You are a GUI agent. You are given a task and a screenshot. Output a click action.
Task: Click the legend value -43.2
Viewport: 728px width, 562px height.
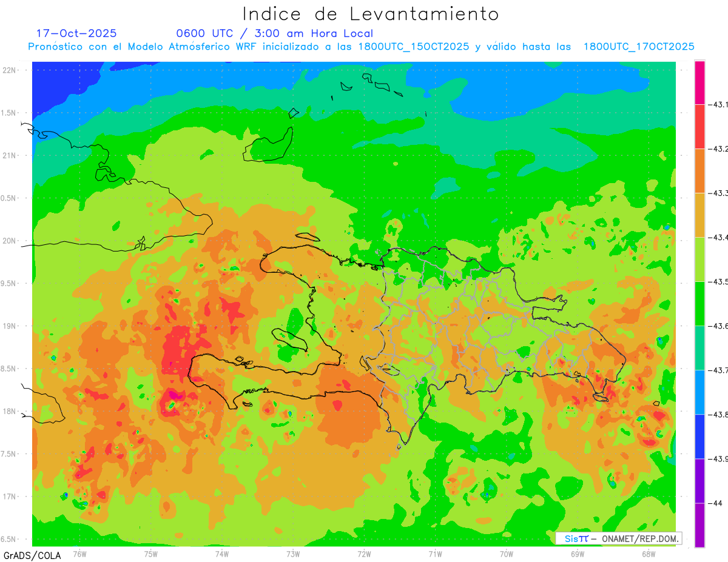coord(718,149)
